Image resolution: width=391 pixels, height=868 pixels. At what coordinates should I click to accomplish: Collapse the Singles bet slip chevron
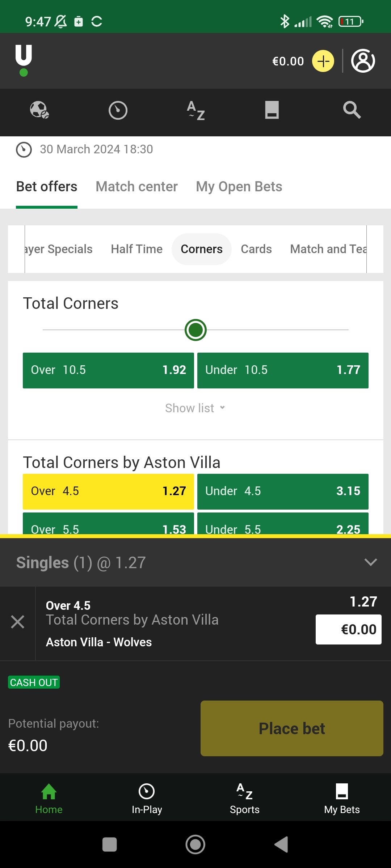point(371,562)
